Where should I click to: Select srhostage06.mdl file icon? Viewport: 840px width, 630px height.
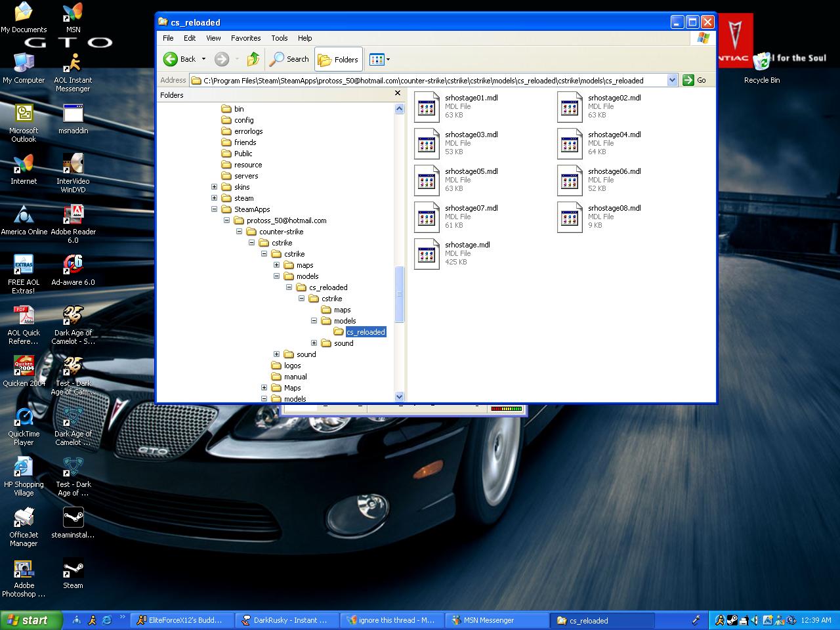click(570, 180)
